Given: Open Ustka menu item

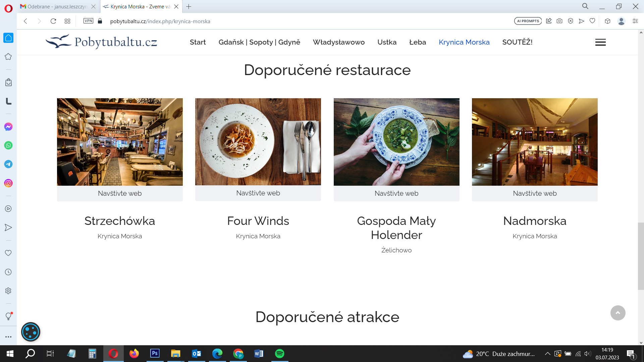Looking at the screenshot, I should (387, 42).
